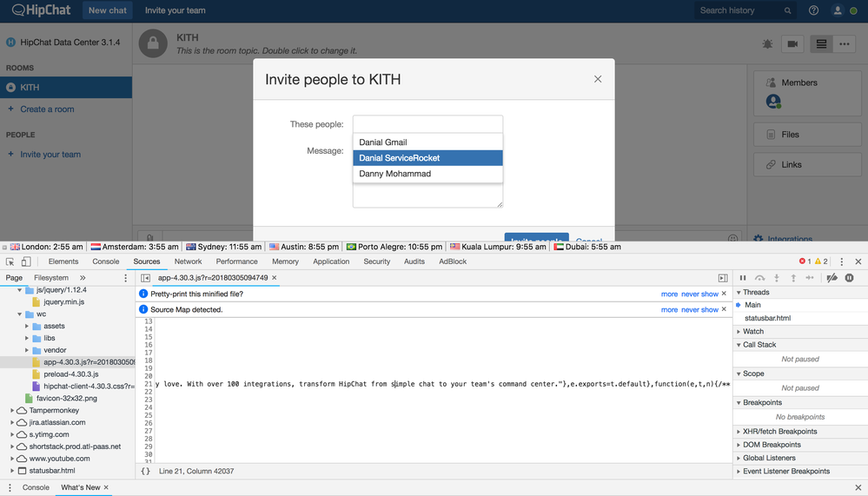Click the DevTools inspect element icon

[10, 261]
